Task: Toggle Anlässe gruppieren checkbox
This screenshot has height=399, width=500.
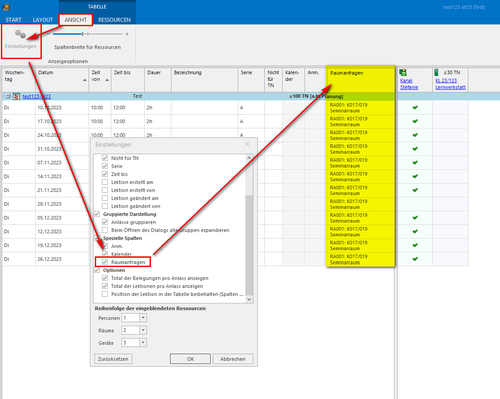Action: coord(105,222)
